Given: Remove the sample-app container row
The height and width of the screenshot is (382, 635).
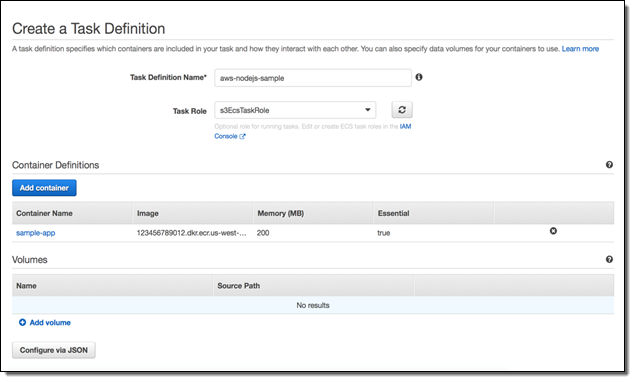Looking at the screenshot, I should coord(553,231).
